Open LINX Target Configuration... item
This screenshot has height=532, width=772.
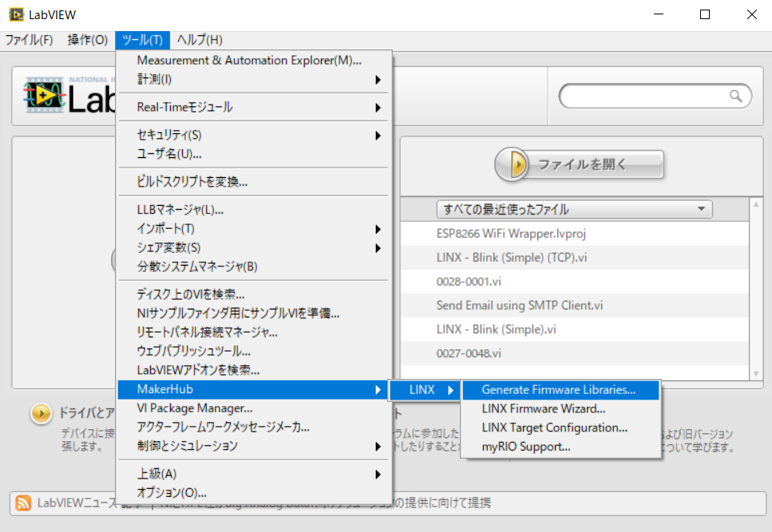click(560, 428)
